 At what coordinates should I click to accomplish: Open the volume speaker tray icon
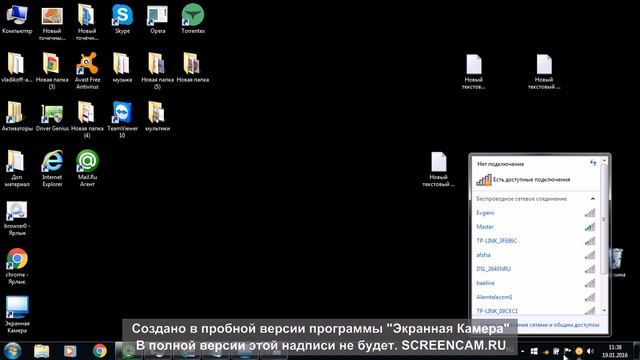[590, 351]
